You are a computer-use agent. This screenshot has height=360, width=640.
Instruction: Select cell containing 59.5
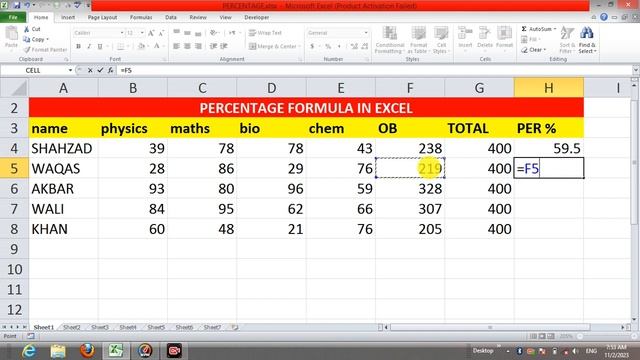point(549,148)
